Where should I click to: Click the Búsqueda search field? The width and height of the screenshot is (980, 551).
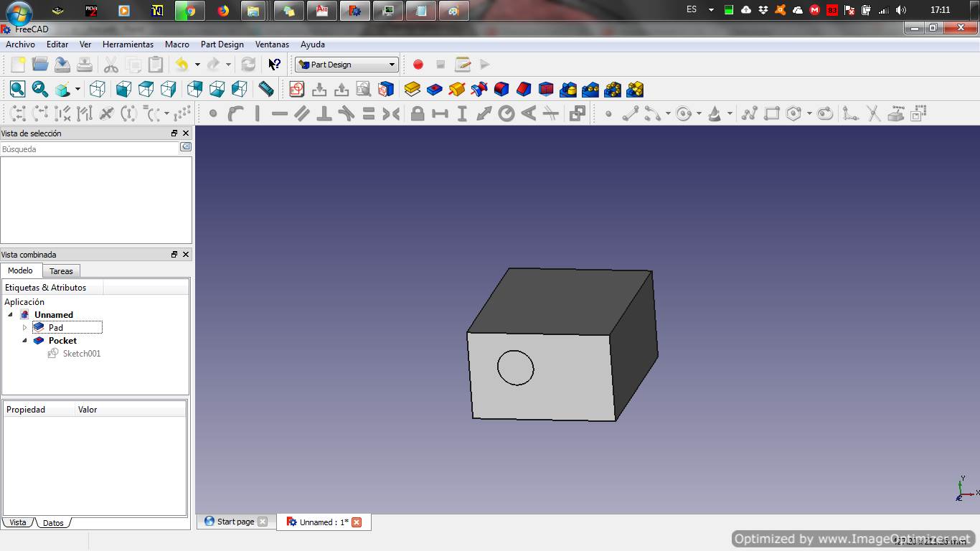point(90,149)
